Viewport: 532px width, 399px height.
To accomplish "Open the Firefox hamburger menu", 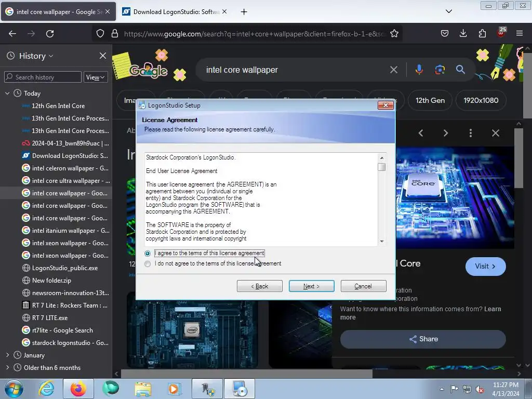I will 520,34.
